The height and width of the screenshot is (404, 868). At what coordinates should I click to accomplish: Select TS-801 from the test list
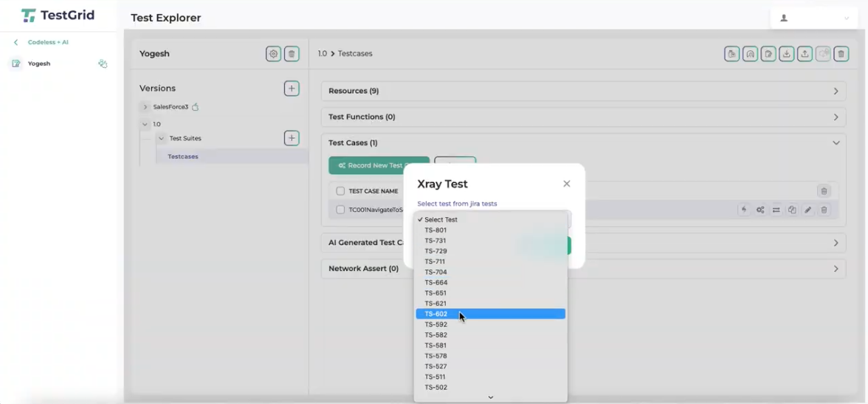(490, 230)
